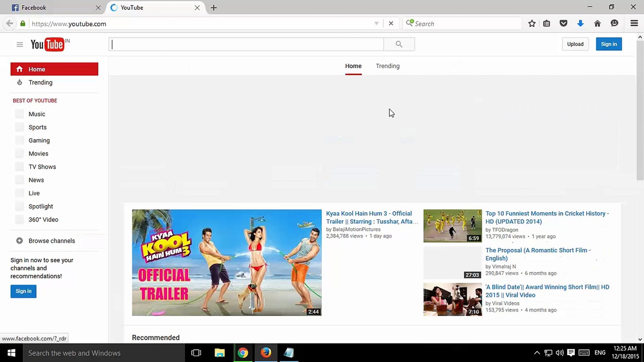Open the volume control in system tray
The image size is (644, 362).
[559, 353]
